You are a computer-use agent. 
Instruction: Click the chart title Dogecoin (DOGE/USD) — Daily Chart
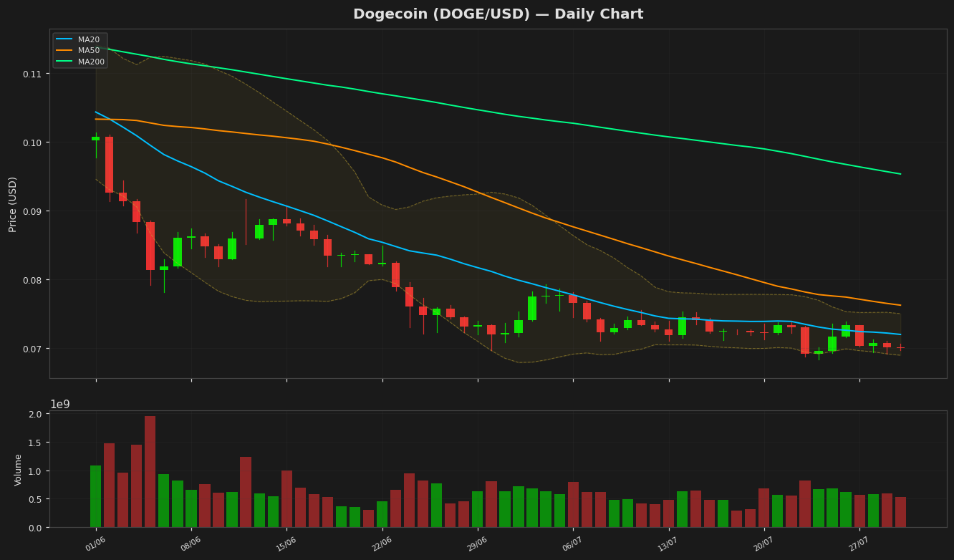coord(498,14)
